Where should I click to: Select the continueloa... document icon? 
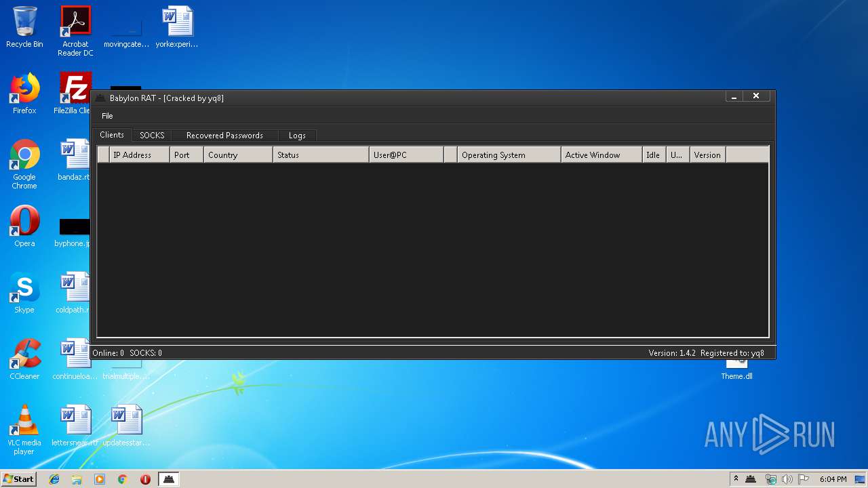pyautogui.click(x=75, y=359)
